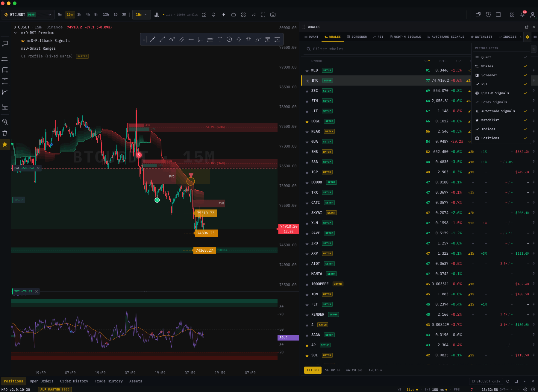Open the 15m interval dropdown
Viewport: 538px width, 392px height.
(141, 15)
